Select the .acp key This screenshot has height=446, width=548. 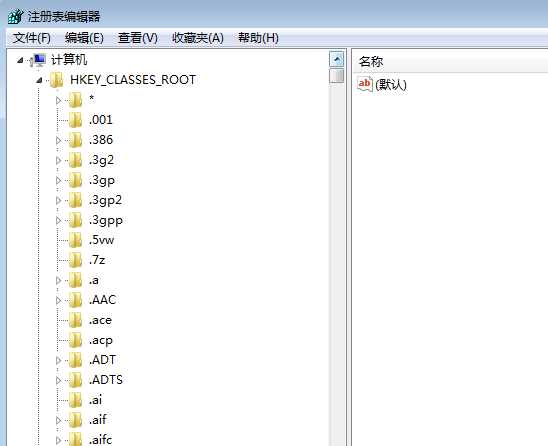tap(101, 340)
